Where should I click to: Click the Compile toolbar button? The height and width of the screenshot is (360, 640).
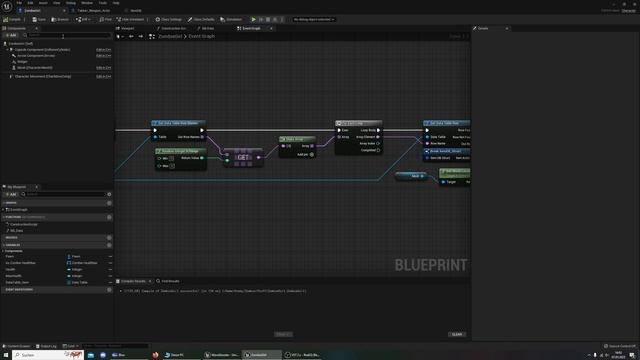[x=12, y=19]
